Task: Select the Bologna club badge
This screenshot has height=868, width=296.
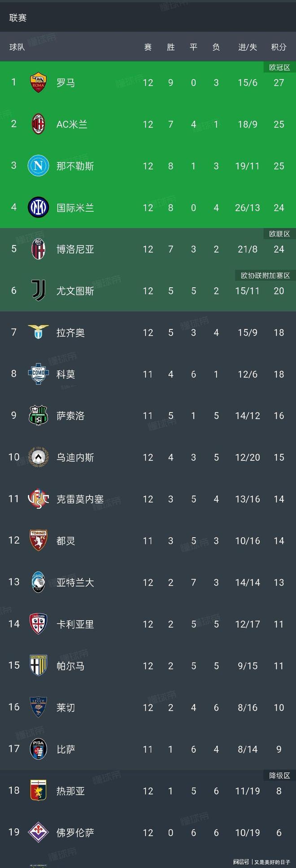Action: tap(39, 250)
